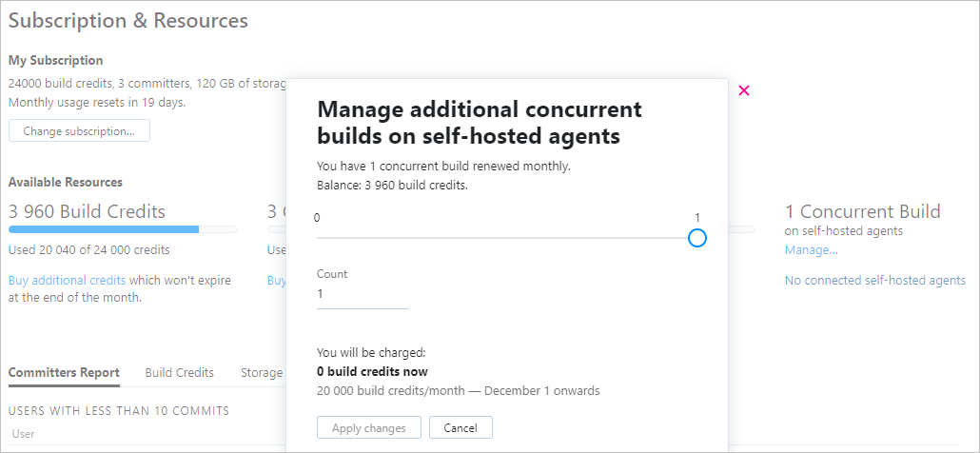The height and width of the screenshot is (453, 980).
Task: Click the concurrent builds slider handle
Action: (x=696, y=238)
